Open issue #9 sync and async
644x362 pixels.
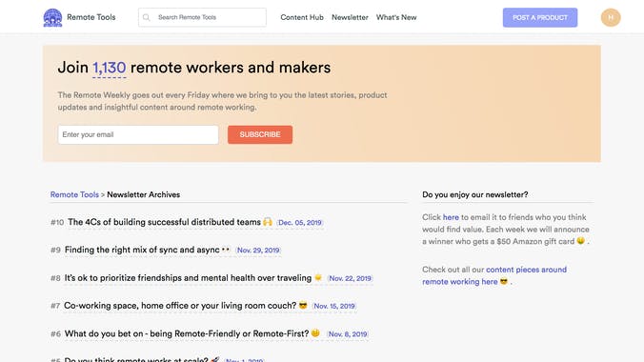point(142,250)
